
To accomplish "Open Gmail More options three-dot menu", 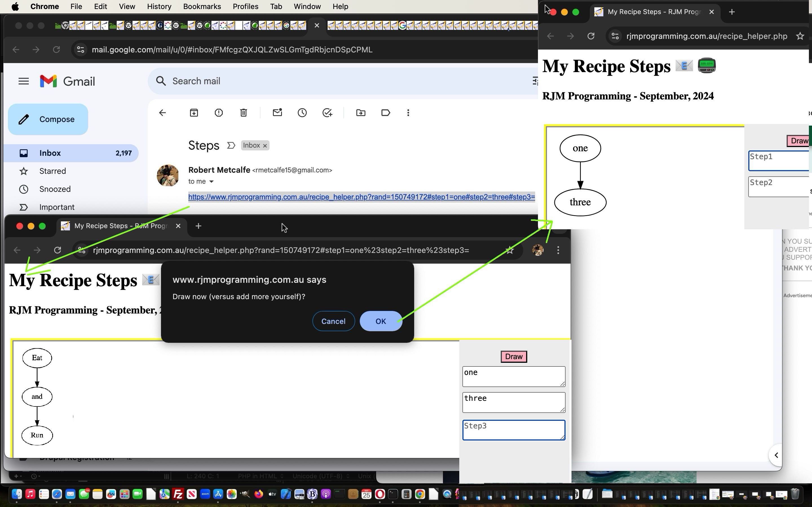I will [x=408, y=113].
